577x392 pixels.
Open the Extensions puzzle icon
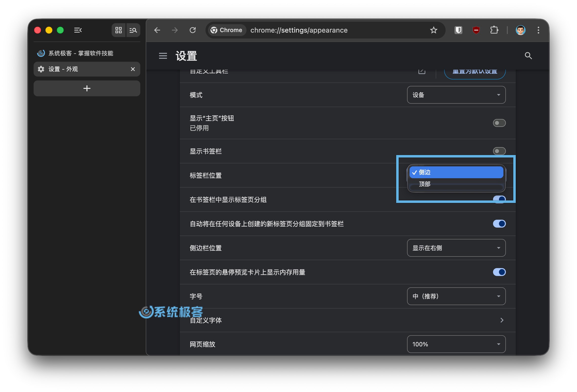tap(494, 30)
